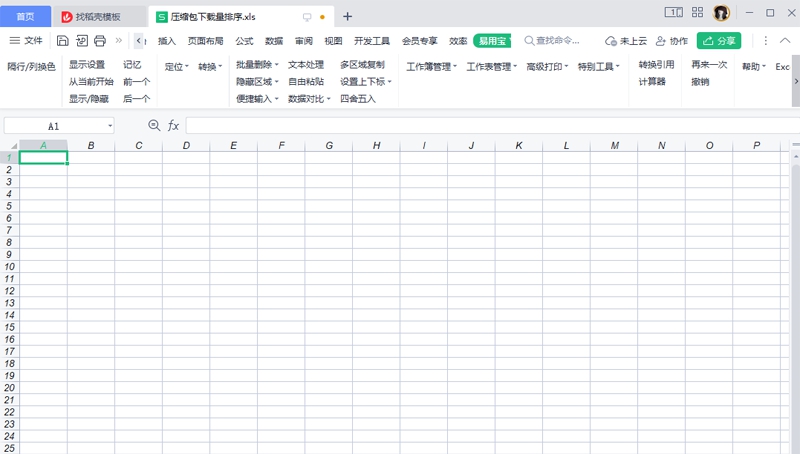Open the print preview icon
Viewport: 800px width, 454px height.
pyautogui.click(x=82, y=41)
